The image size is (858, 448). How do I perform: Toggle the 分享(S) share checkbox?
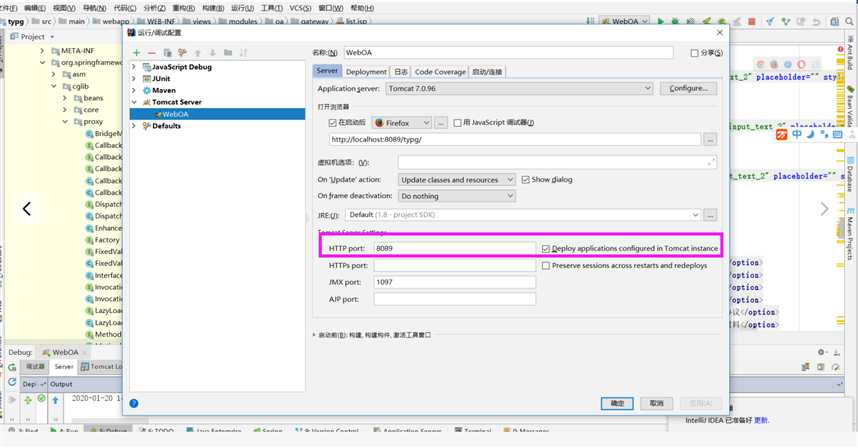point(694,53)
